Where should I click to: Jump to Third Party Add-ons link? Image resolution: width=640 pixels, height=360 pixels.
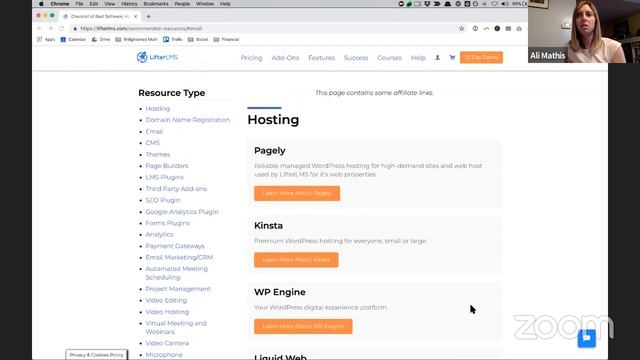point(176,189)
